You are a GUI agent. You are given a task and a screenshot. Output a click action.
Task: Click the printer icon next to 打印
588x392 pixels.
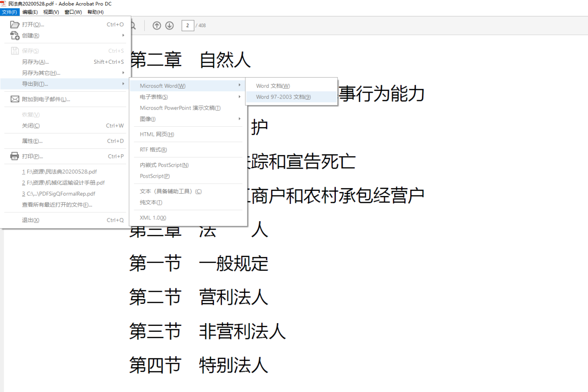pyautogui.click(x=14, y=156)
